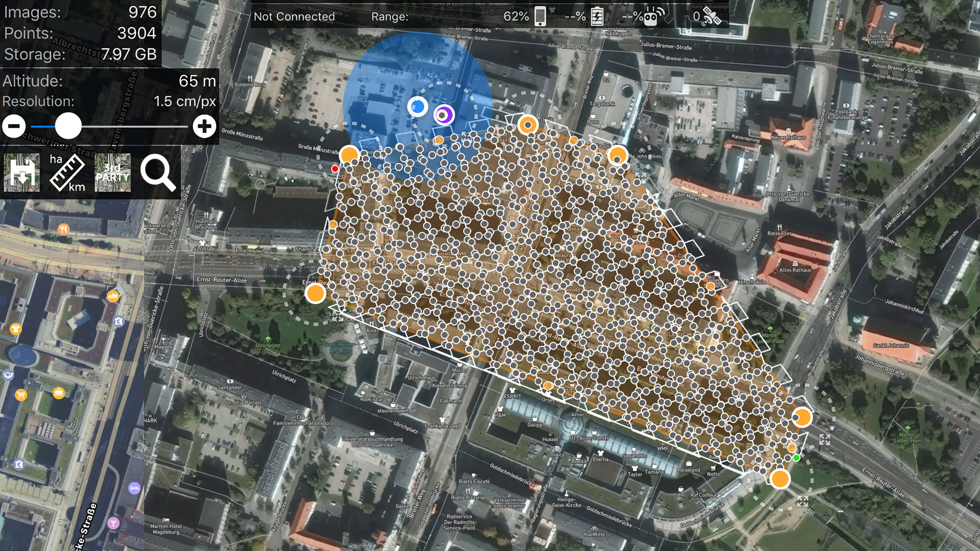Click the small orange midpoint near Hundertwasser-Quartier top edge
Screen dimensions: 980x551
573,141
